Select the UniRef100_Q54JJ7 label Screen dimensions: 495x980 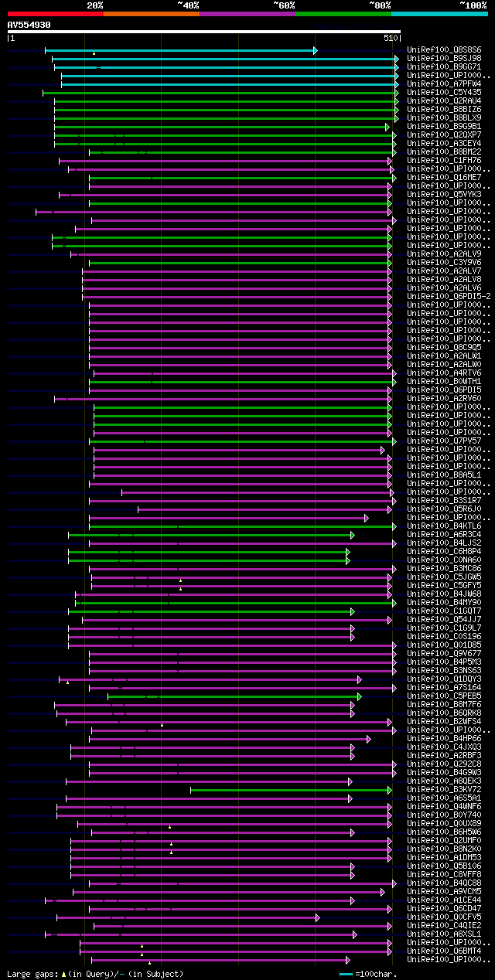[x=445, y=620]
